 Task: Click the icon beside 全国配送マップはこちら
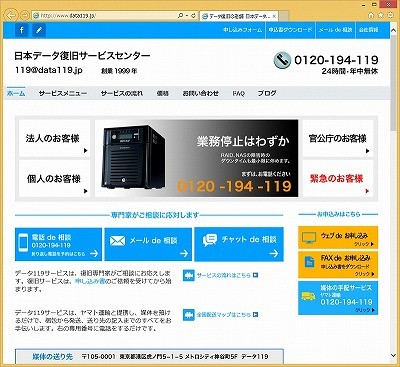coord(189,315)
